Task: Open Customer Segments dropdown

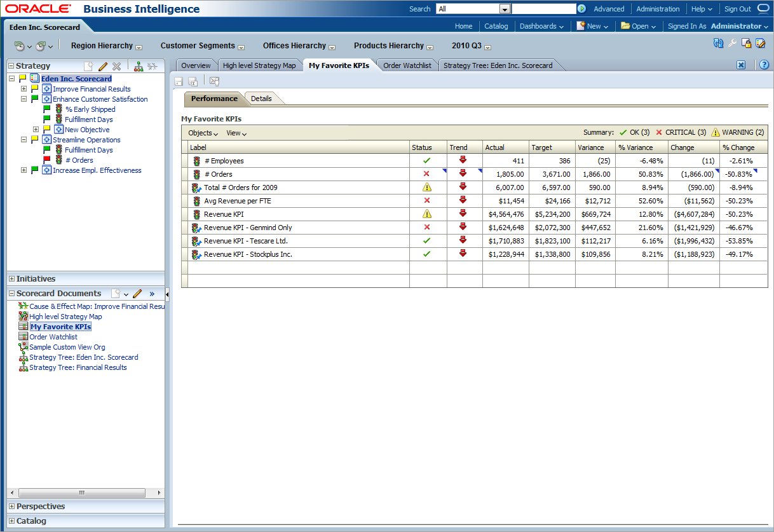Action: (x=241, y=47)
